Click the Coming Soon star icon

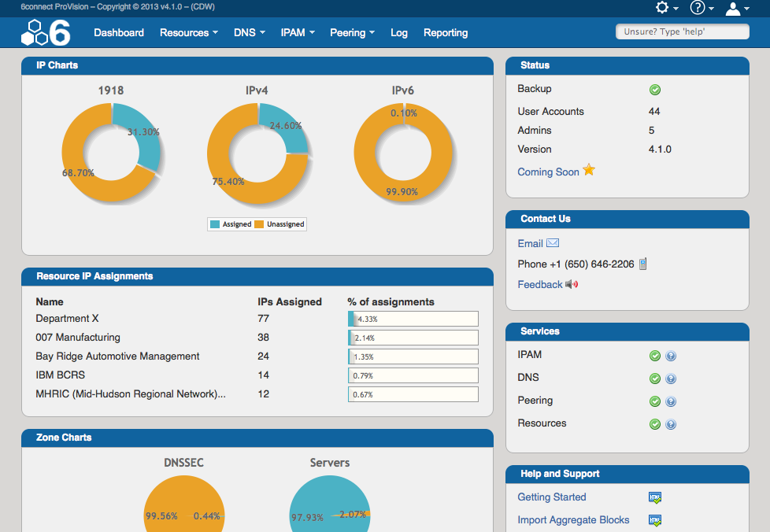589,171
